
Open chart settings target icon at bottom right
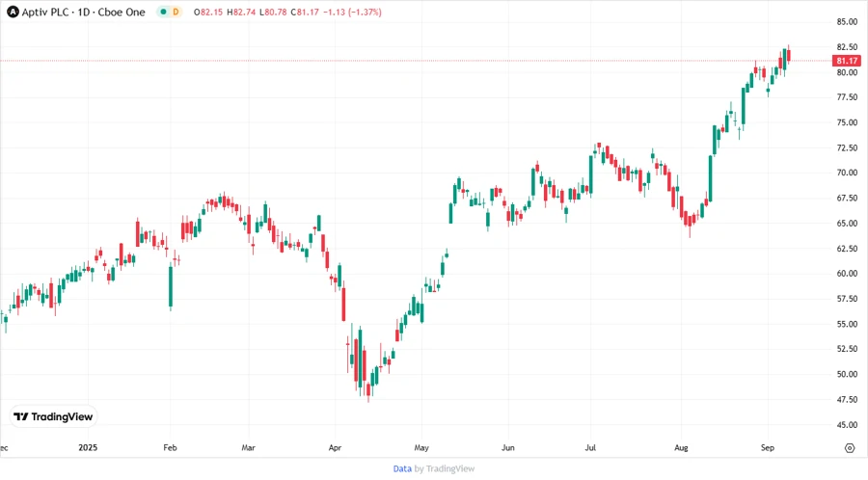(x=850, y=448)
